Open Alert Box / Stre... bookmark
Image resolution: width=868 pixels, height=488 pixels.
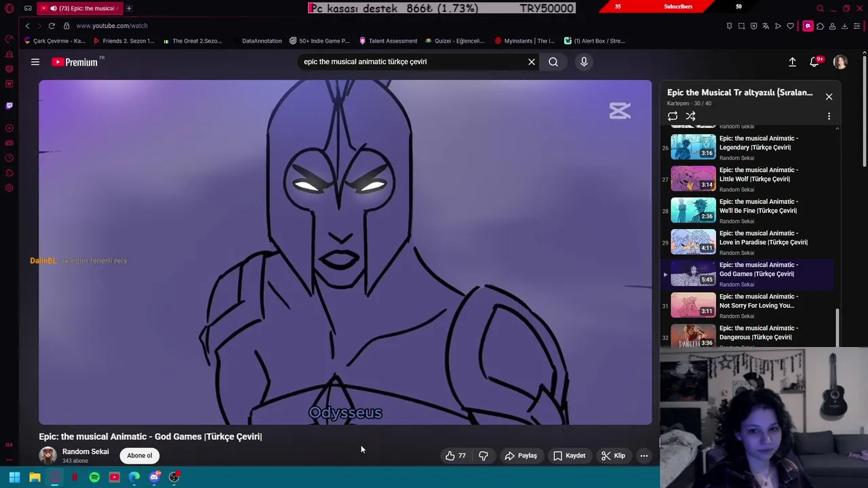tap(595, 41)
